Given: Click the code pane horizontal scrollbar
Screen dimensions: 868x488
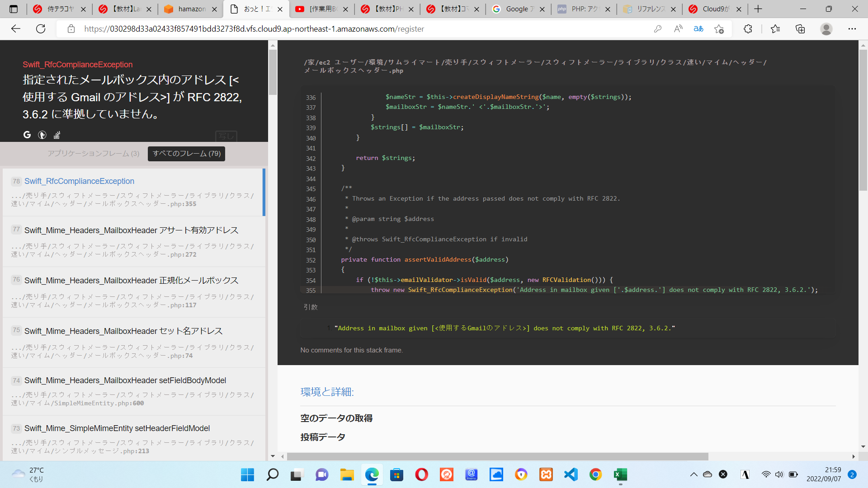Looking at the screenshot, I should click(497, 456).
